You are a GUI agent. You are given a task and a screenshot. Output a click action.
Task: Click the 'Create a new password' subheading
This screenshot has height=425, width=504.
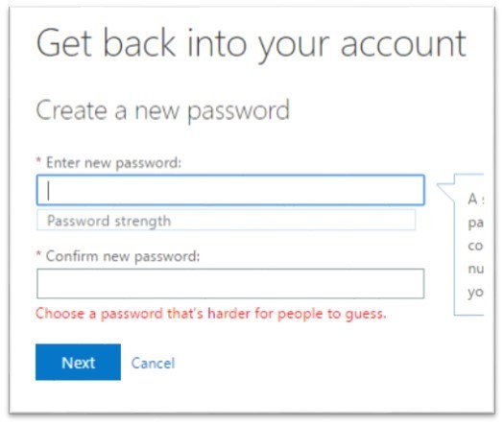point(162,111)
